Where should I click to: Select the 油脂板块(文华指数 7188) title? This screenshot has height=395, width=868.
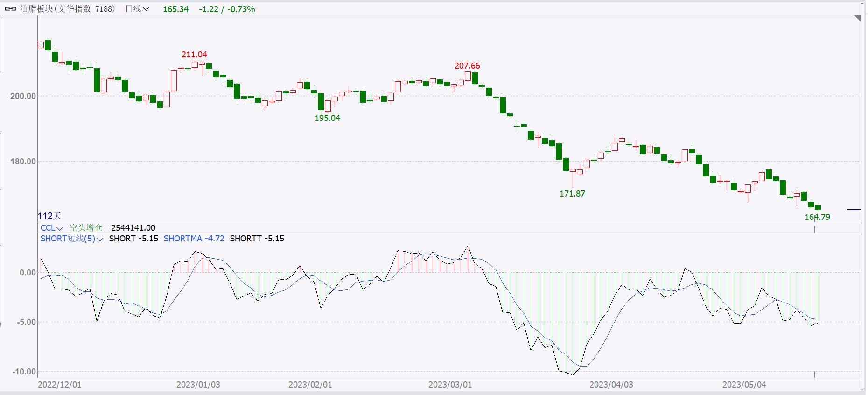[67, 9]
